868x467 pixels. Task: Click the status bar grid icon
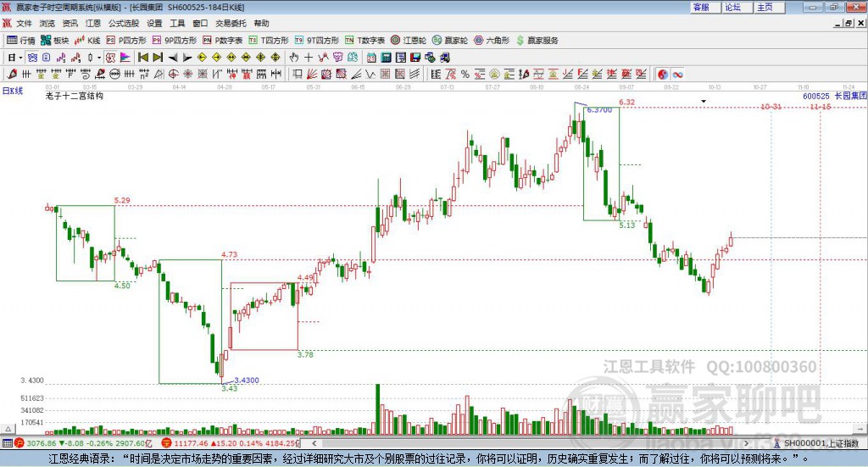pyautogui.click(x=7, y=443)
